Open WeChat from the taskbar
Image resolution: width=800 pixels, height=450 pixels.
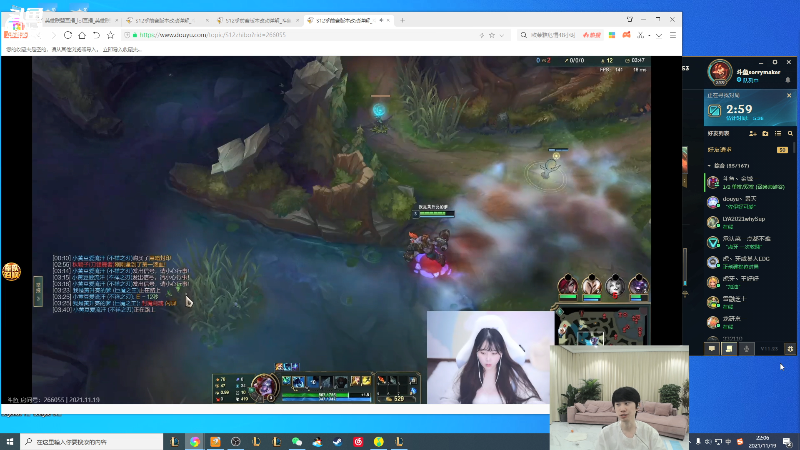[x=297, y=442]
